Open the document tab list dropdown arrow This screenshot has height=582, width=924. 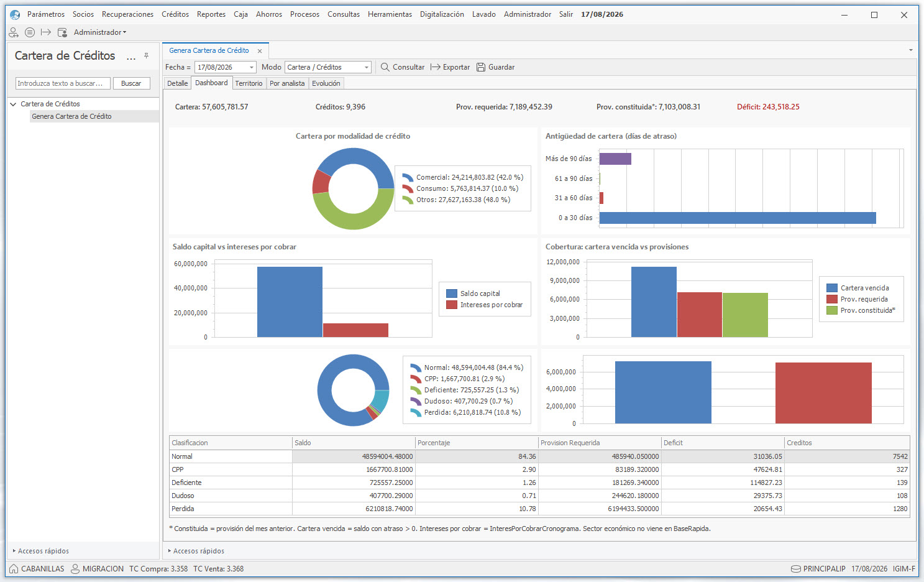(911, 50)
